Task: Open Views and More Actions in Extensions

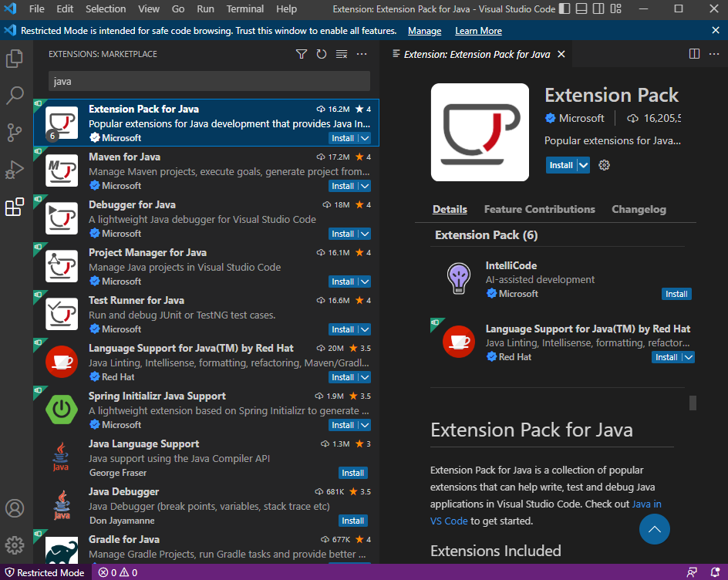Action: tap(362, 54)
